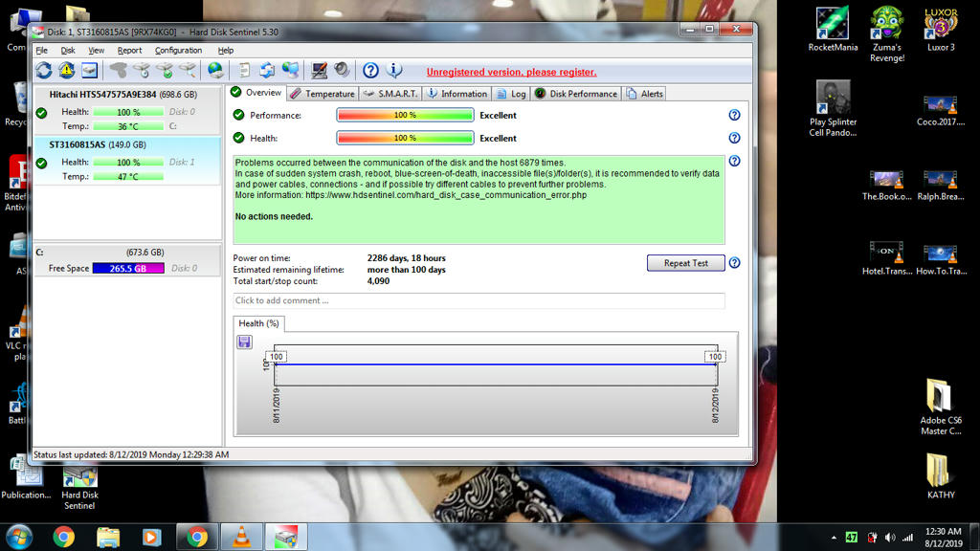
Task: Click the Hitachi disk Health 100 % bar
Action: point(128,112)
